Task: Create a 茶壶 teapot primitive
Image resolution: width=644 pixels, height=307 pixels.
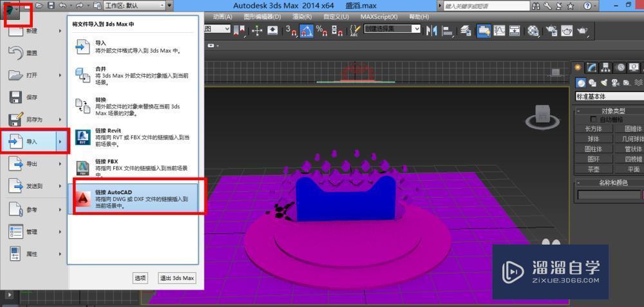Action: tap(594, 169)
